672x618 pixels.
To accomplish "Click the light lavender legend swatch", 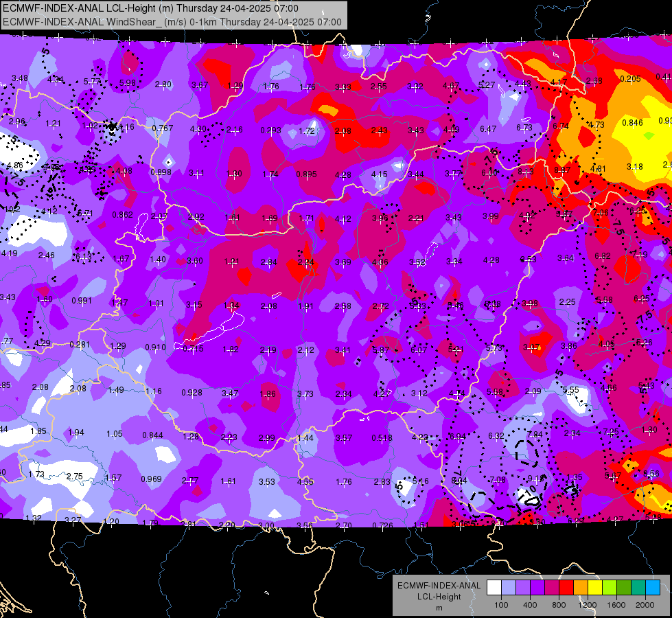I will (509, 588).
